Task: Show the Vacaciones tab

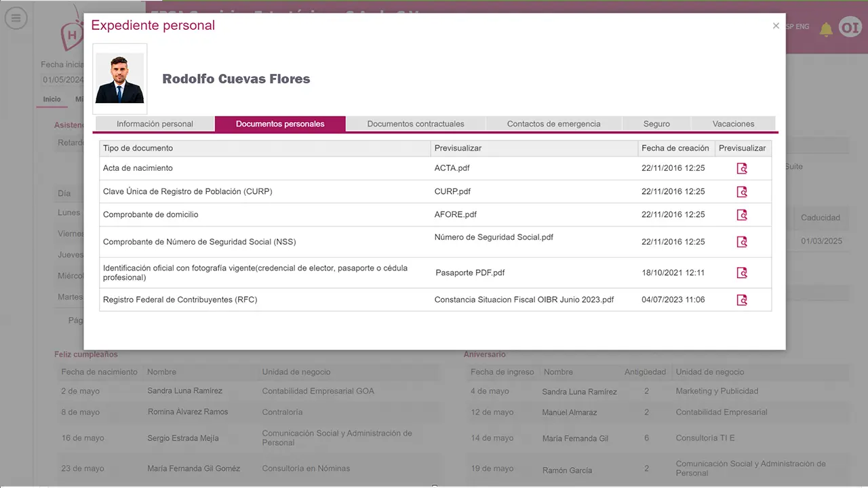Action: [x=733, y=124]
